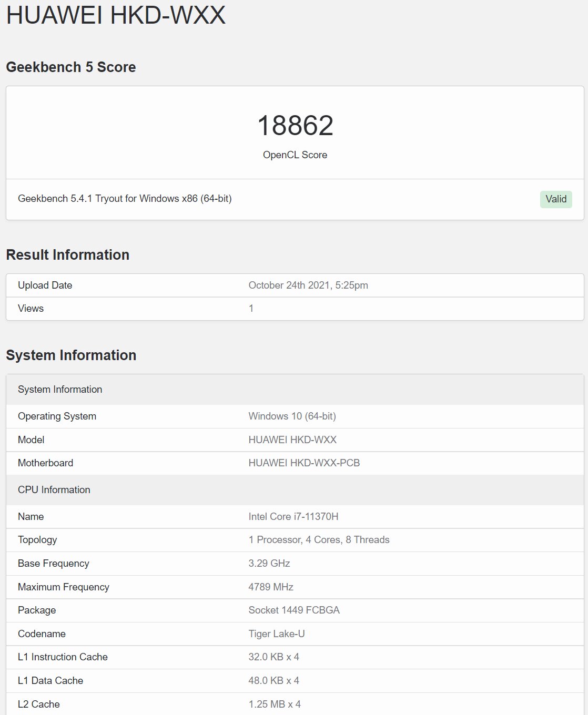Click the Maximum Frequency label

[x=64, y=587]
